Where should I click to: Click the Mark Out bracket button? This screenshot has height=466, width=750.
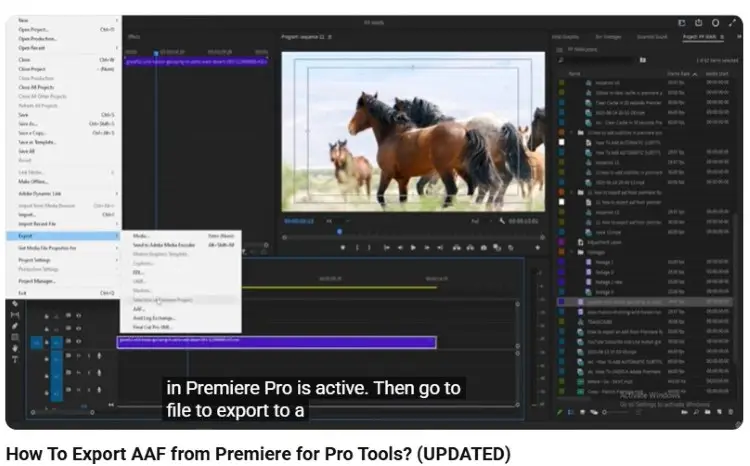pyautogui.click(x=369, y=247)
